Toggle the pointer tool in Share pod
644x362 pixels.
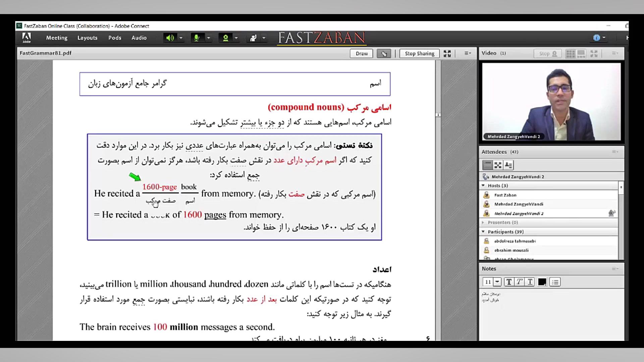tap(384, 54)
